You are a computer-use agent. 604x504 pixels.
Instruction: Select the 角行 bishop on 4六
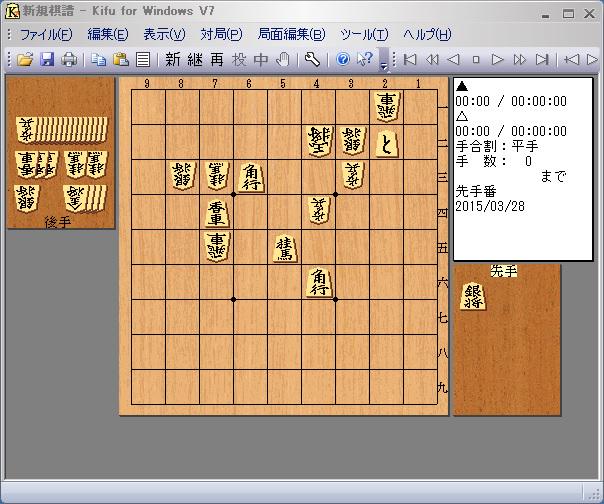click(319, 282)
